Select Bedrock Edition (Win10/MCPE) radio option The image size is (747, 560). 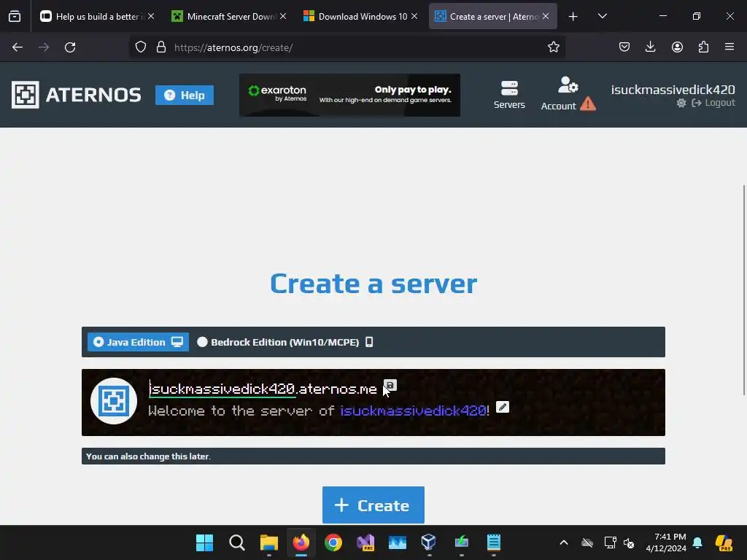point(285,342)
